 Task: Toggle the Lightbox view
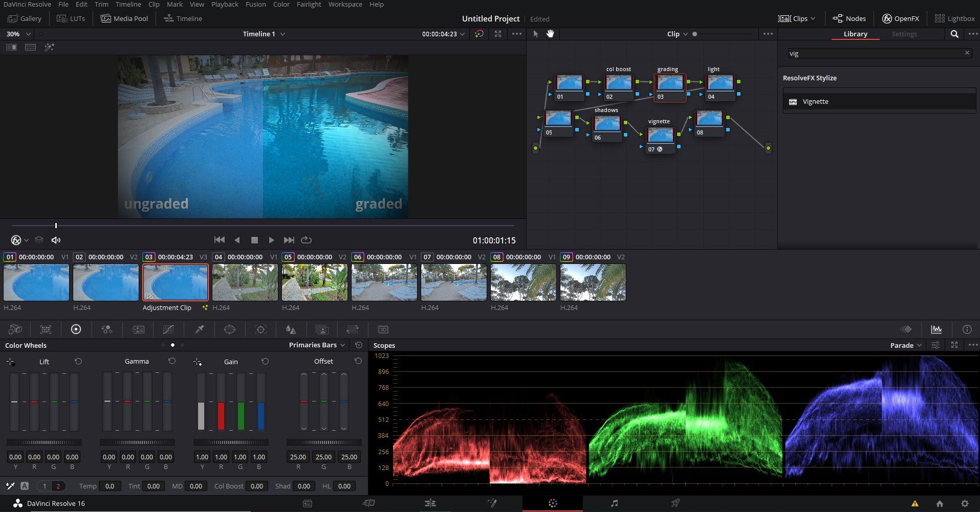point(955,18)
